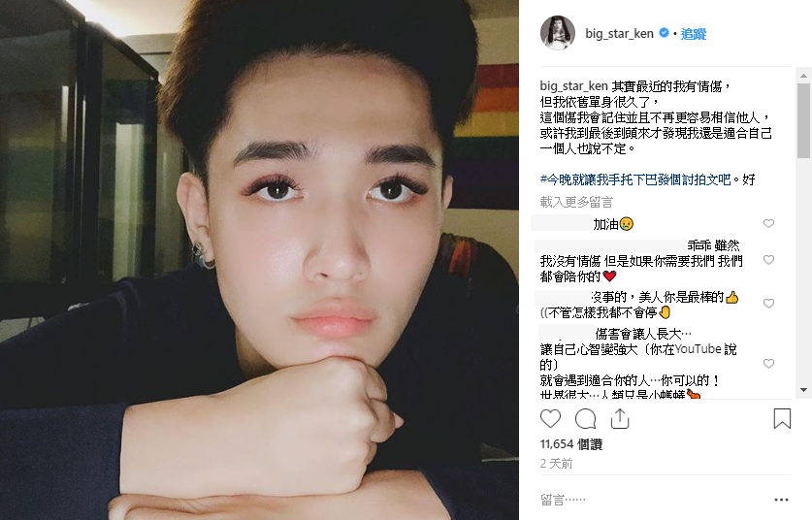Like the 加油 comment with its heart
This screenshot has width=812, height=520.
768,223
